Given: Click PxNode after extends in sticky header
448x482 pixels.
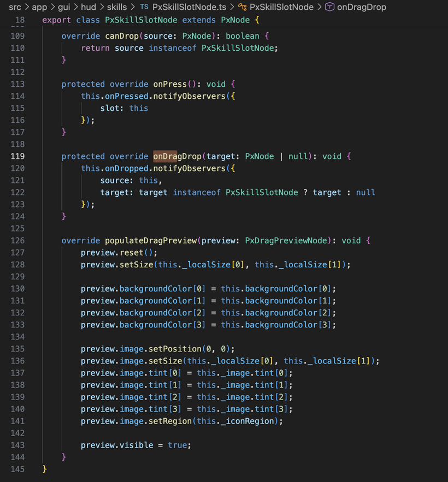Looking at the screenshot, I should (x=235, y=20).
